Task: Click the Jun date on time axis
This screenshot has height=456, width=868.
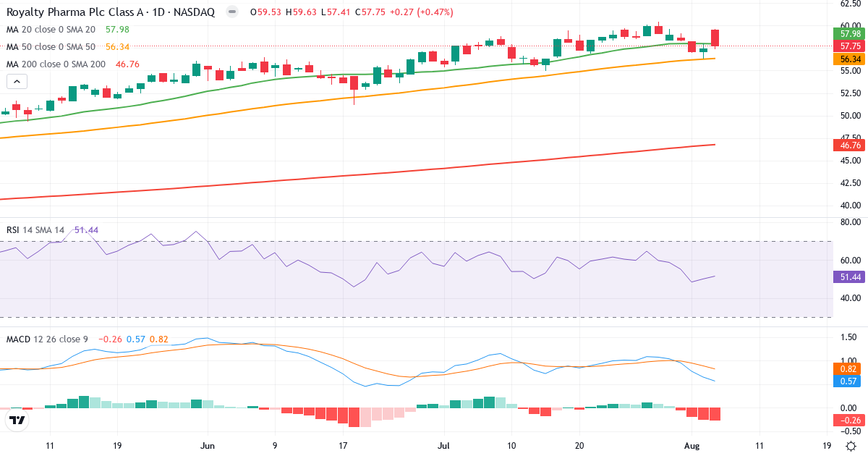Action: (208, 446)
